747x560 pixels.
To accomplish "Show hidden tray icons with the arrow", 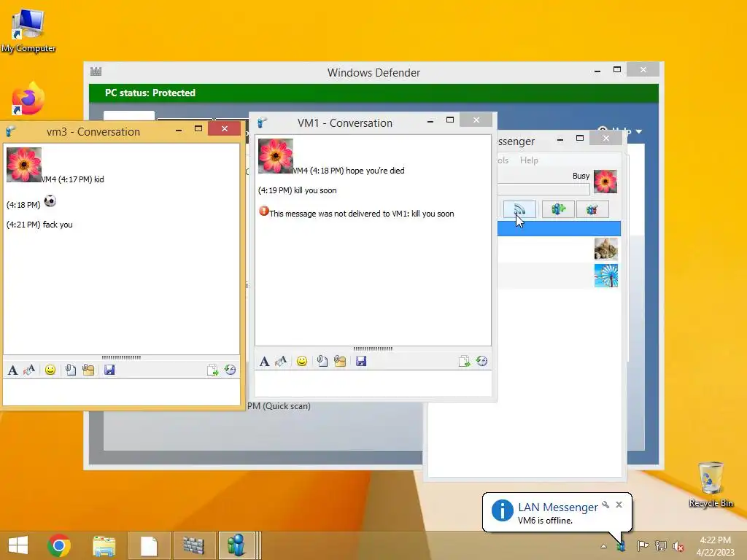I will 603,546.
